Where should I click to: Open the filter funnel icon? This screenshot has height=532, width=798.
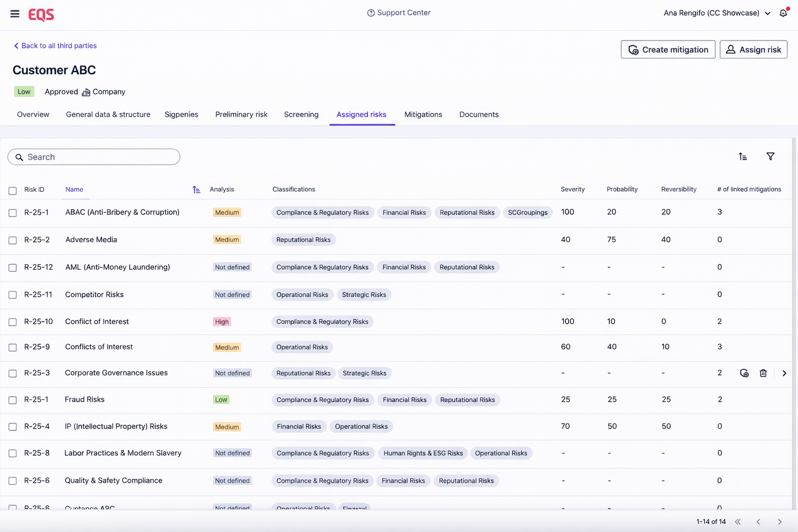pos(770,156)
